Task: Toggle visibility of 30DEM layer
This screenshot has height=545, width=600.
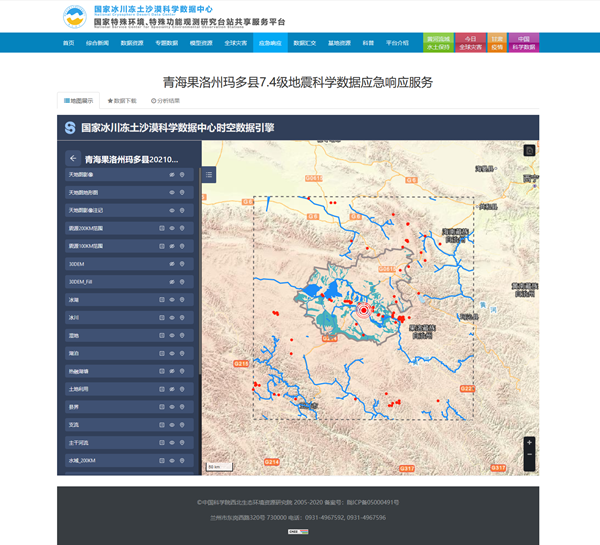Action: click(172, 264)
